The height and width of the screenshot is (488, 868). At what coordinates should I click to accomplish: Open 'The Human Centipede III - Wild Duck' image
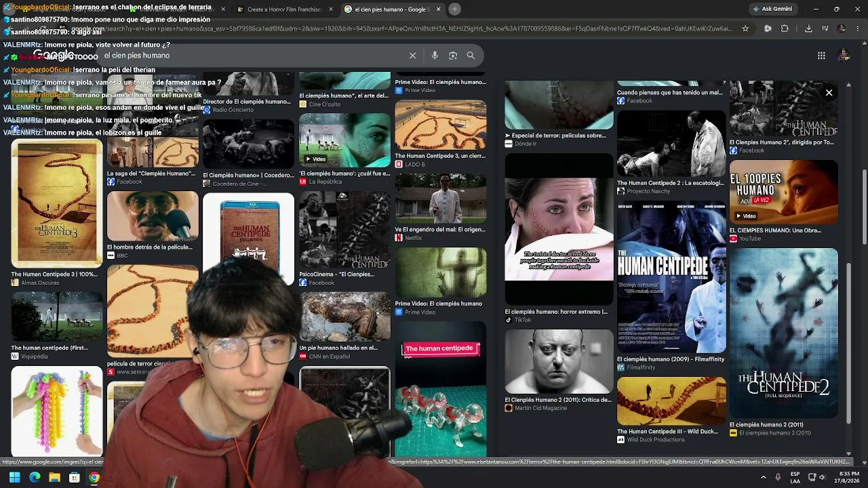(x=671, y=402)
